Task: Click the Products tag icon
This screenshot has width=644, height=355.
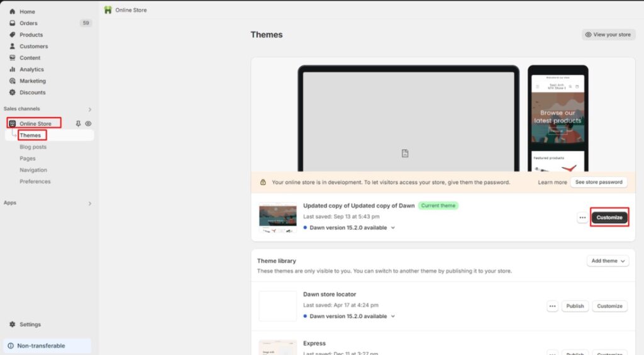Action: tap(13, 35)
